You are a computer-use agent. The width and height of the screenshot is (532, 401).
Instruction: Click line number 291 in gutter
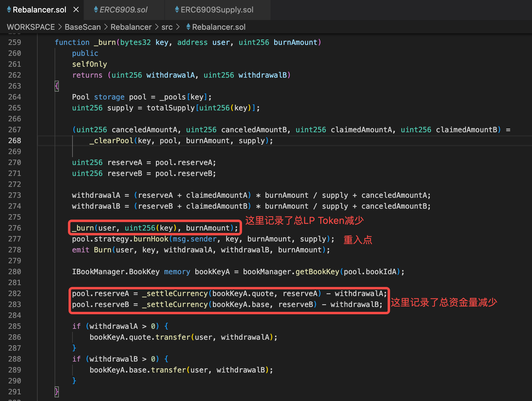click(15, 392)
